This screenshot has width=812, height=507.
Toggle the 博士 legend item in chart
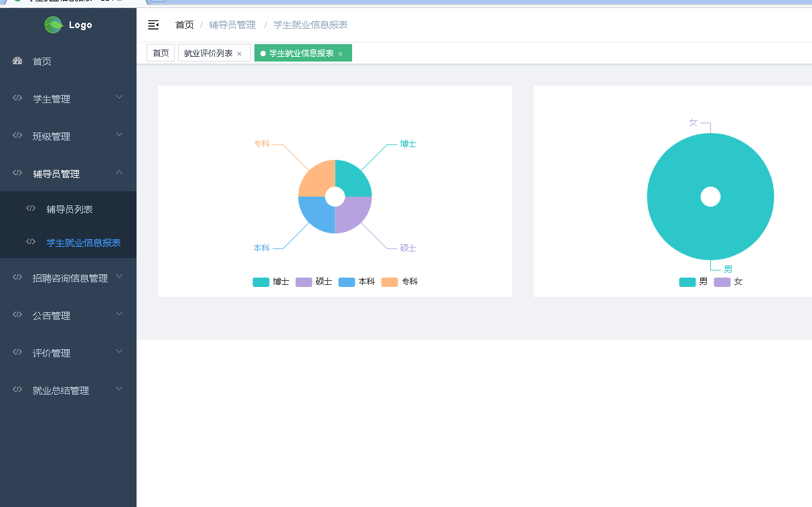click(271, 282)
